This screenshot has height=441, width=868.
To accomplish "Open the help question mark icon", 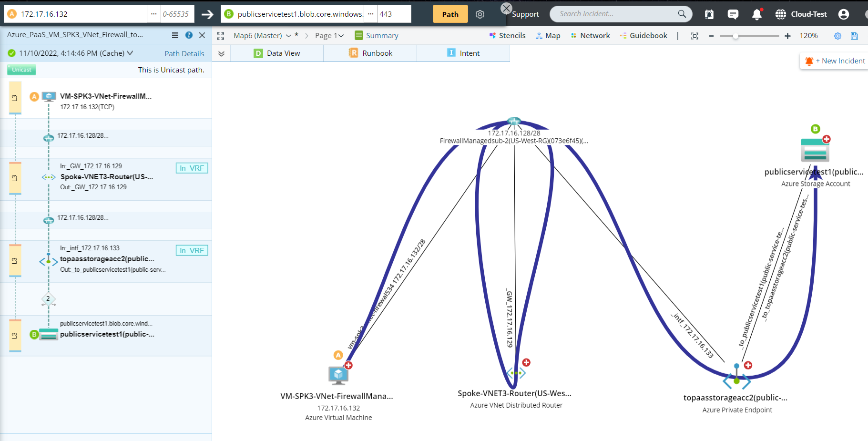I will coord(189,35).
